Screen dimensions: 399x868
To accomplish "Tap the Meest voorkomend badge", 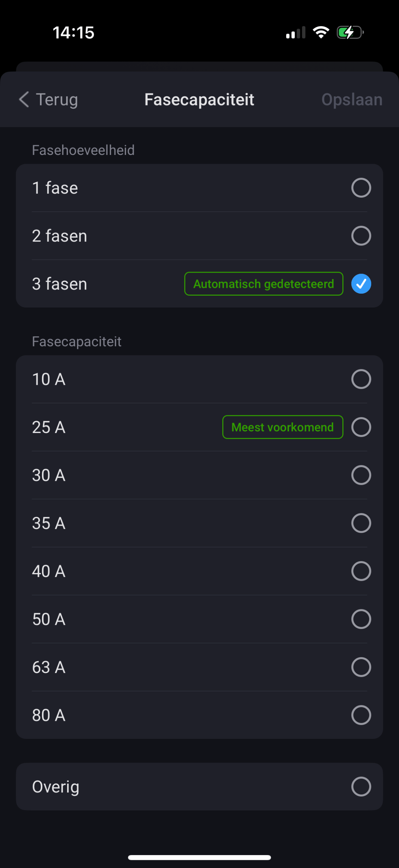I will click(x=282, y=427).
